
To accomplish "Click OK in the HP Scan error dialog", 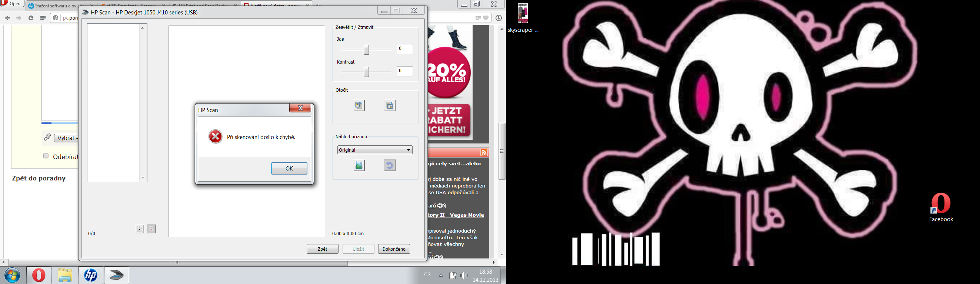I will (x=289, y=169).
